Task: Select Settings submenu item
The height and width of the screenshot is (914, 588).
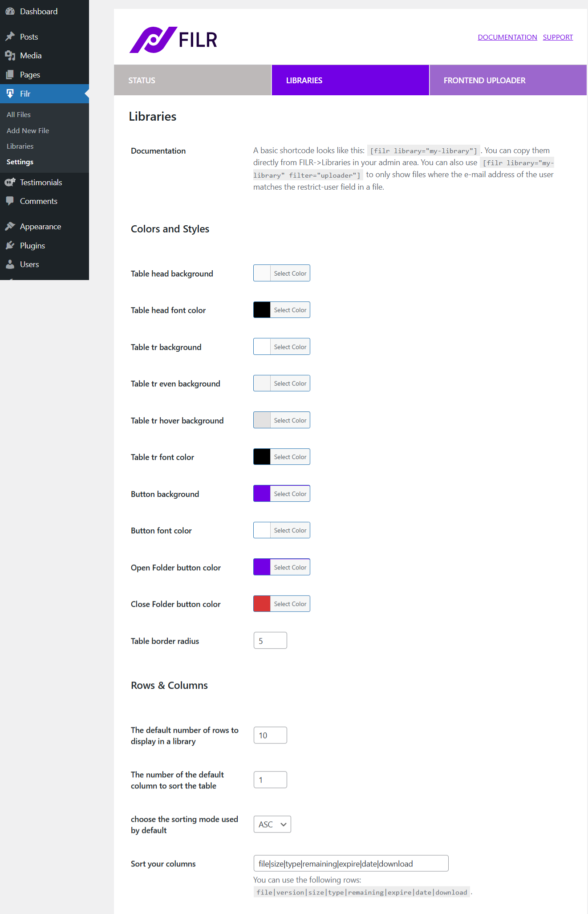Action: [x=20, y=162]
